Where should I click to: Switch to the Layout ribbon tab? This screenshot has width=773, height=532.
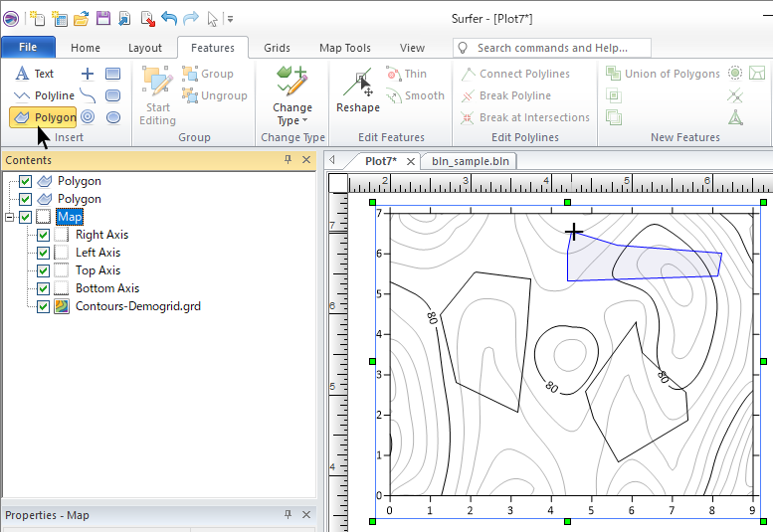pos(145,48)
